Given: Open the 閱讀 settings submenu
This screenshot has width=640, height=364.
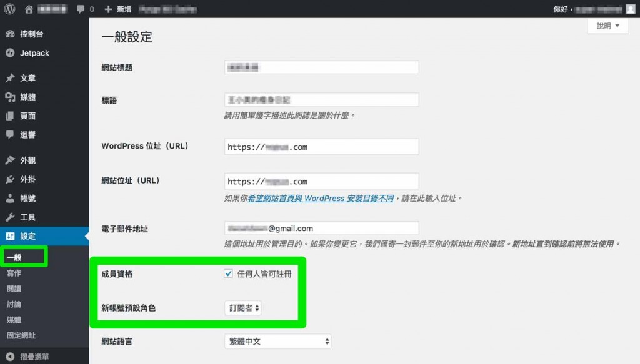Looking at the screenshot, I should click(14, 288).
